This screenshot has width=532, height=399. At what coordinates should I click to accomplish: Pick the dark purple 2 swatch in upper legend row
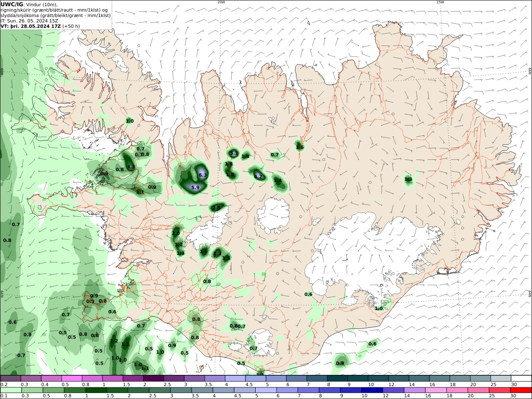coord(154,378)
